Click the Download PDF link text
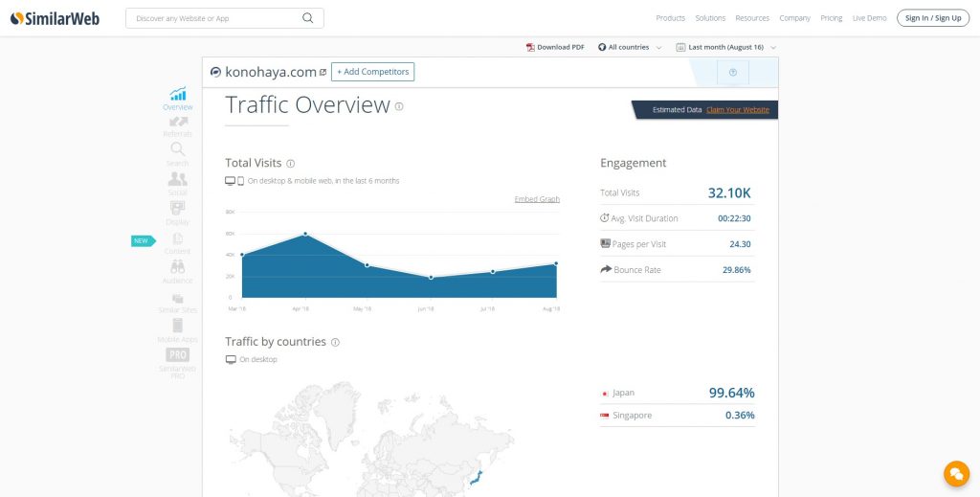This screenshot has width=980, height=497. (561, 47)
